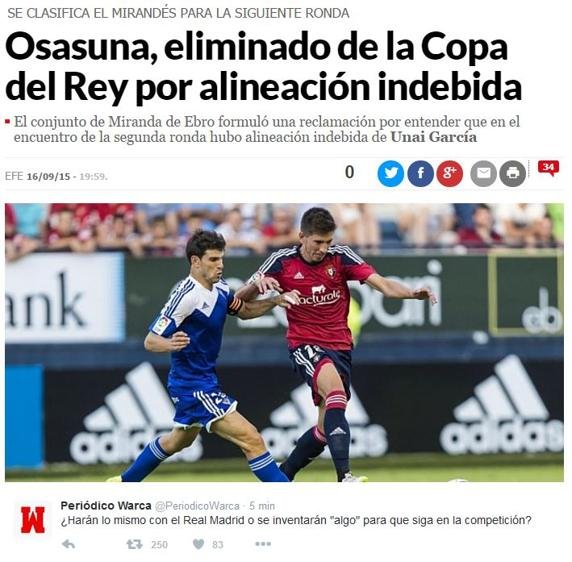Like the tweet with heart icon
Viewport: 572px width, 562px height.
click(198, 544)
